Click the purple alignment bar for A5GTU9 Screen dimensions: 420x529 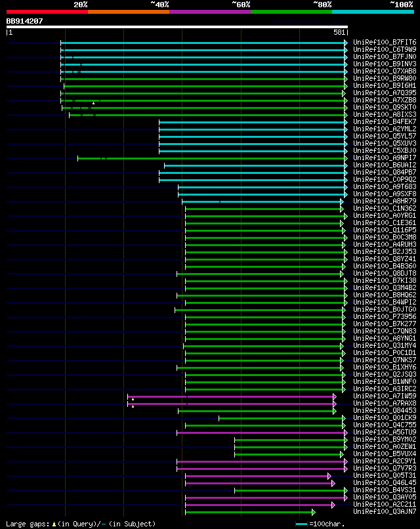click(x=261, y=433)
